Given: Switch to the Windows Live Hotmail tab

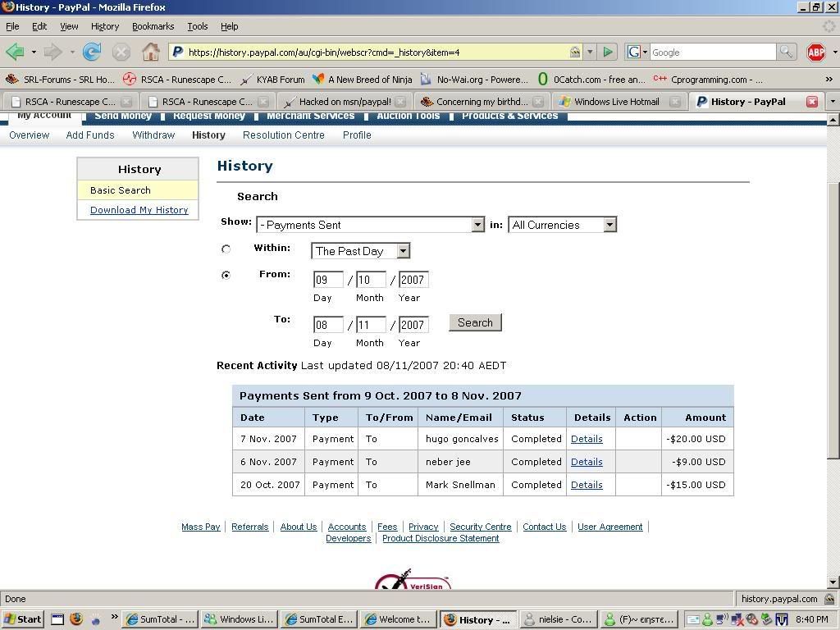Looking at the screenshot, I should click(x=615, y=102).
